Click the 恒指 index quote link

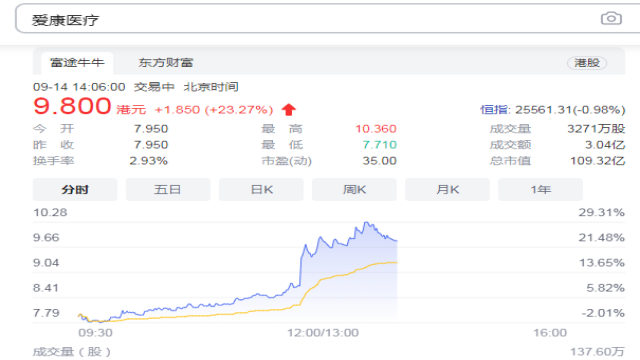pos(553,110)
